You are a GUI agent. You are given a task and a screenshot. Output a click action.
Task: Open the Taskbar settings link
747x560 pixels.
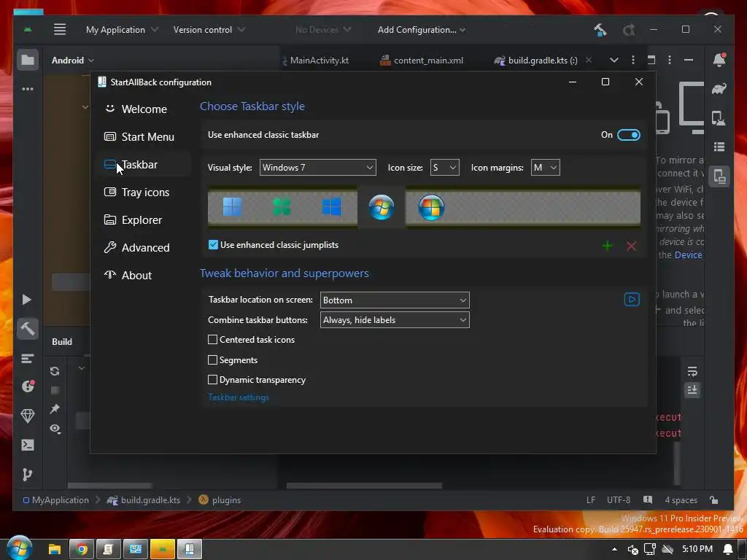click(x=239, y=397)
